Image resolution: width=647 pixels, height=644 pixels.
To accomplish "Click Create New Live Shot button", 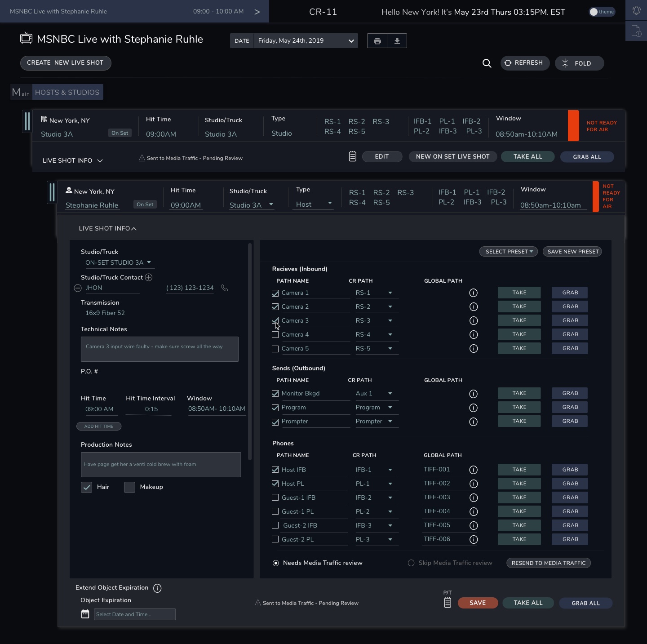I will click(x=66, y=63).
